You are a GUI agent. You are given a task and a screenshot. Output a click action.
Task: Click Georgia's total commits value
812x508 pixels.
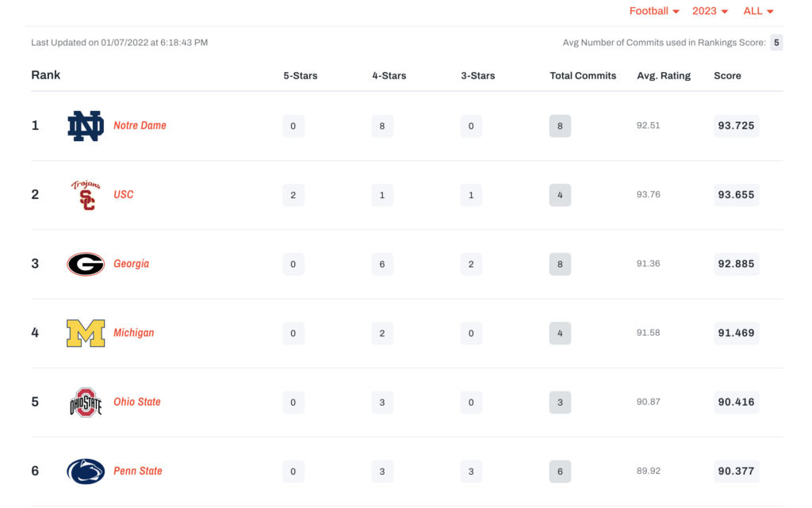pyautogui.click(x=560, y=264)
